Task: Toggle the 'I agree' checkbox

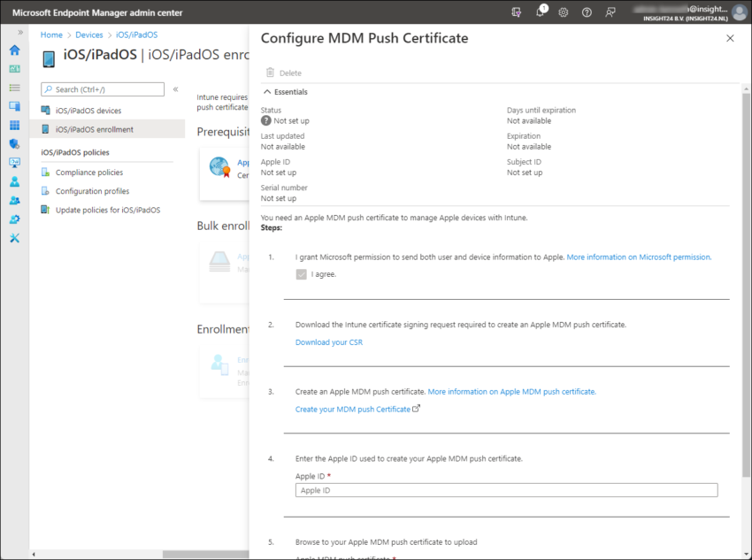Action: click(302, 274)
